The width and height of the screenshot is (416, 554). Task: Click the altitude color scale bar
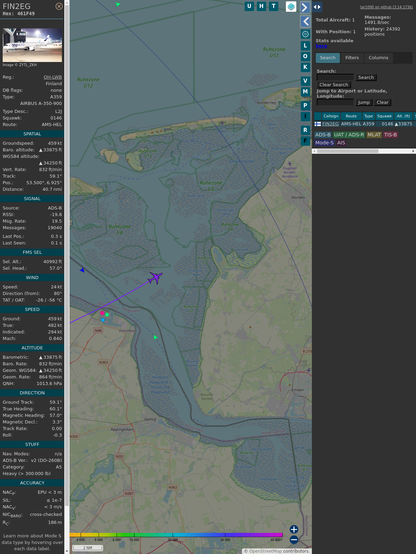tap(176, 535)
